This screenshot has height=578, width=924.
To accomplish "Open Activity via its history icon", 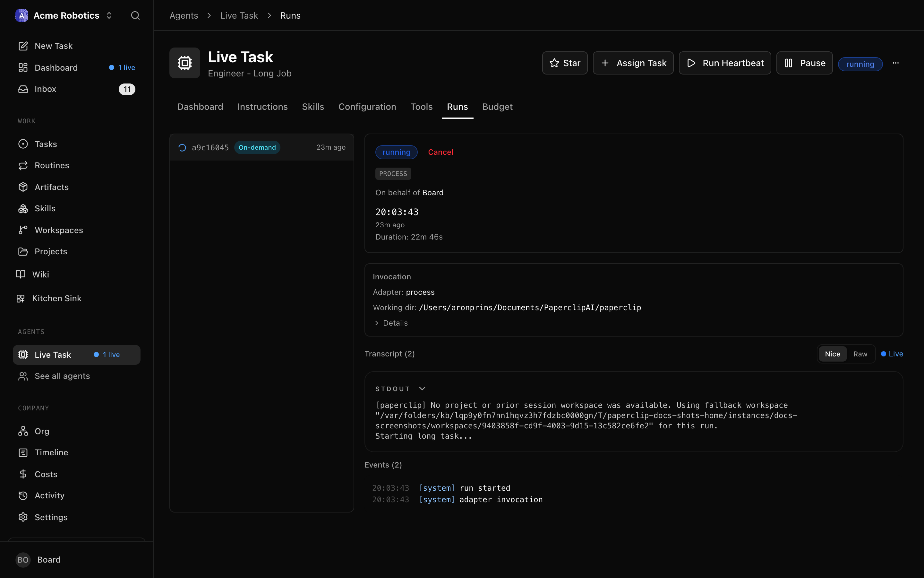I will tap(23, 495).
